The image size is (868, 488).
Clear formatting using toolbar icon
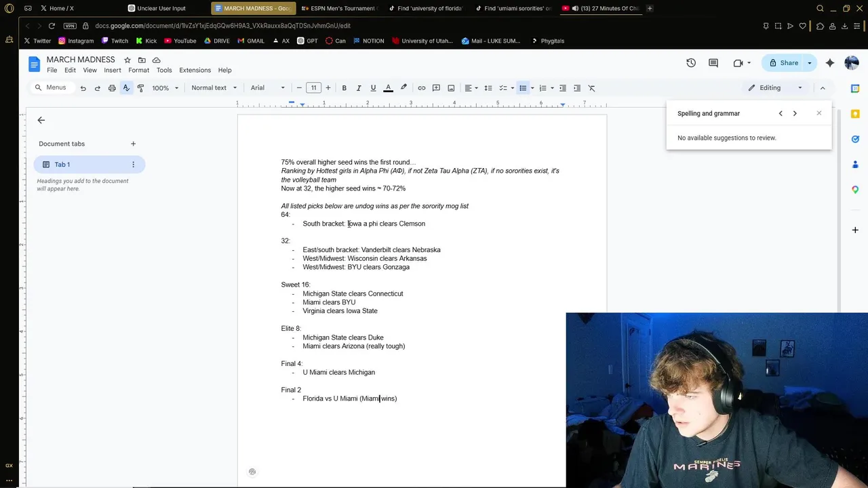click(x=591, y=88)
